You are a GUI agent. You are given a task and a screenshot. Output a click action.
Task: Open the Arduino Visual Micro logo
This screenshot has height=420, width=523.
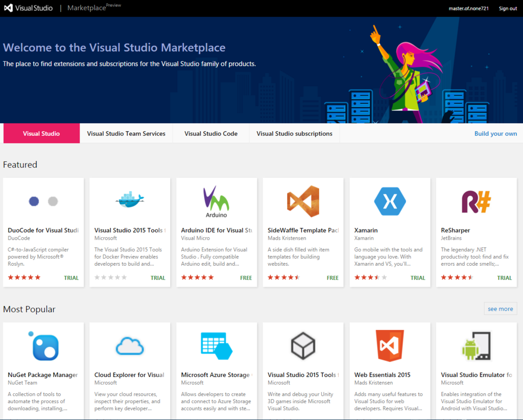(216, 201)
